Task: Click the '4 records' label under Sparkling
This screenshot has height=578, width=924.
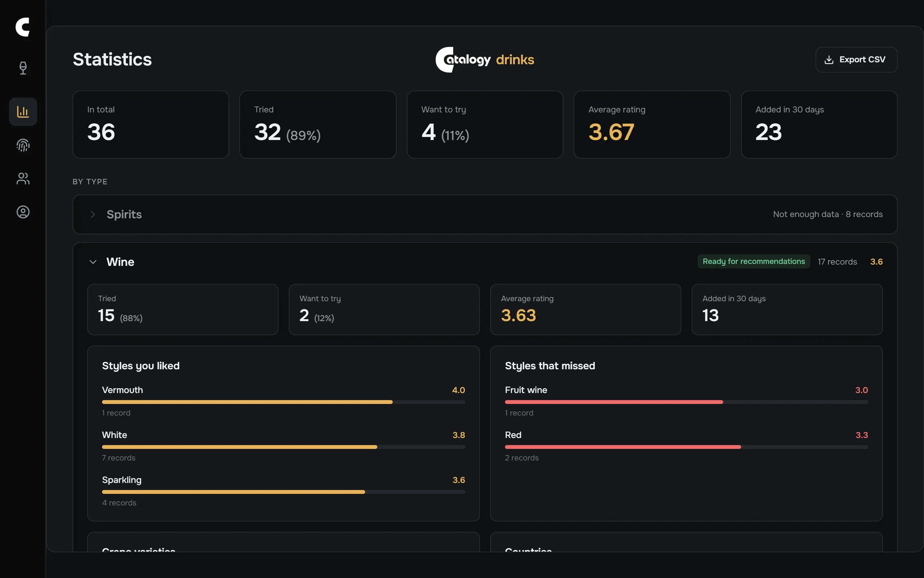Action: tap(119, 503)
